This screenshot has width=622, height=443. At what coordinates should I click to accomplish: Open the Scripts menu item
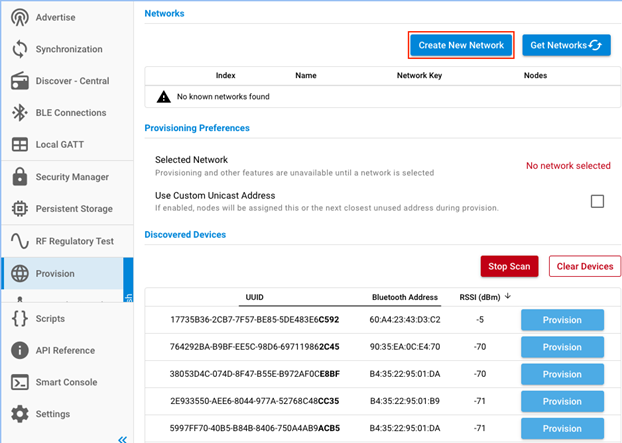[x=50, y=319]
